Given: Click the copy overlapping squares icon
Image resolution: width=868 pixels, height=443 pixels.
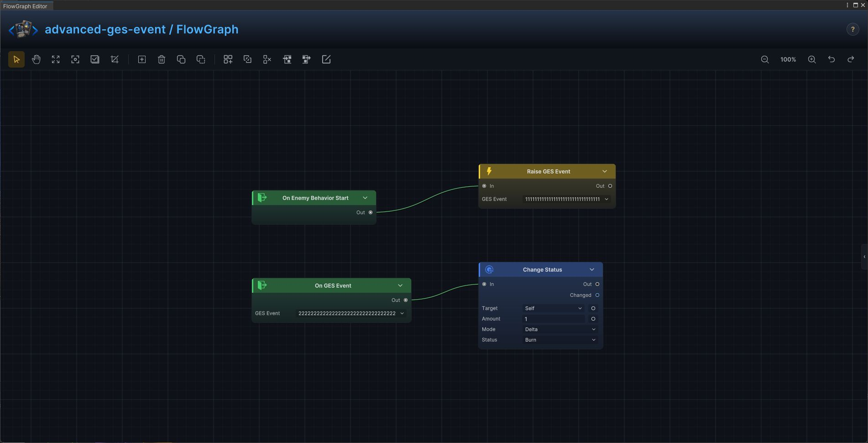Looking at the screenshot, I should pos(181,59).
